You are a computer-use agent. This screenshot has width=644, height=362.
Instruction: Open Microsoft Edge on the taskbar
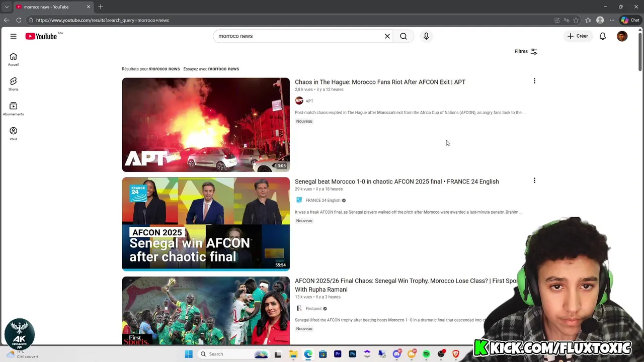tap(308, 354)
